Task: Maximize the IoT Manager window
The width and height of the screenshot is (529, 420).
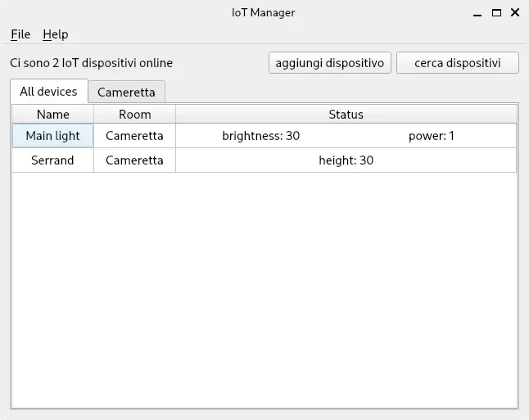Action: 496,13
